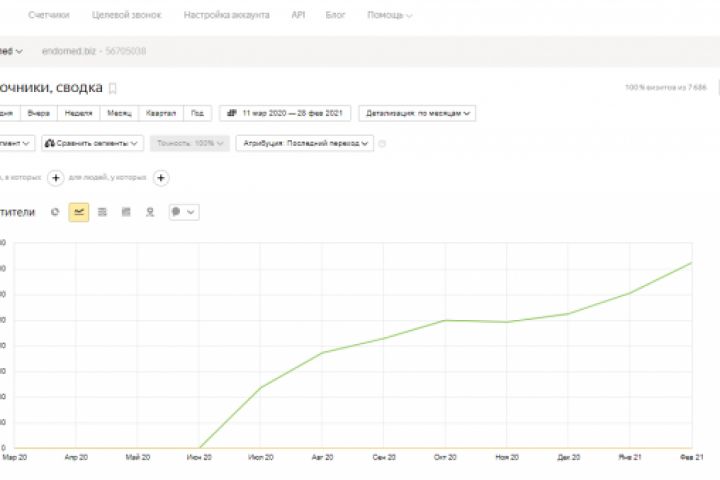This screenshot has width=720, height=480.
Task: Select the Квартал period toggle
Action: click(x=161, y=113)
